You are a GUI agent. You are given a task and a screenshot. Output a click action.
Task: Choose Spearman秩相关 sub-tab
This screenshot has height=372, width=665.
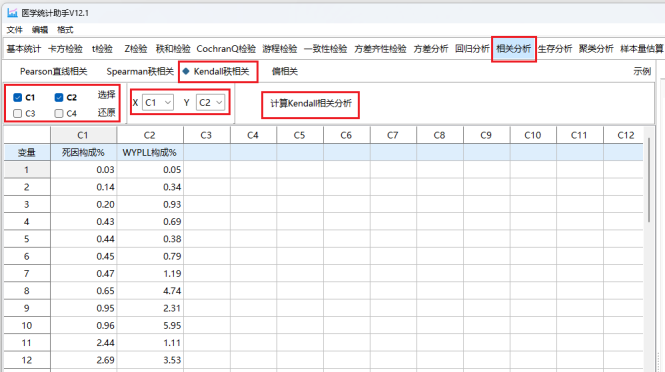pyautogui.click(x=140, y=71)
